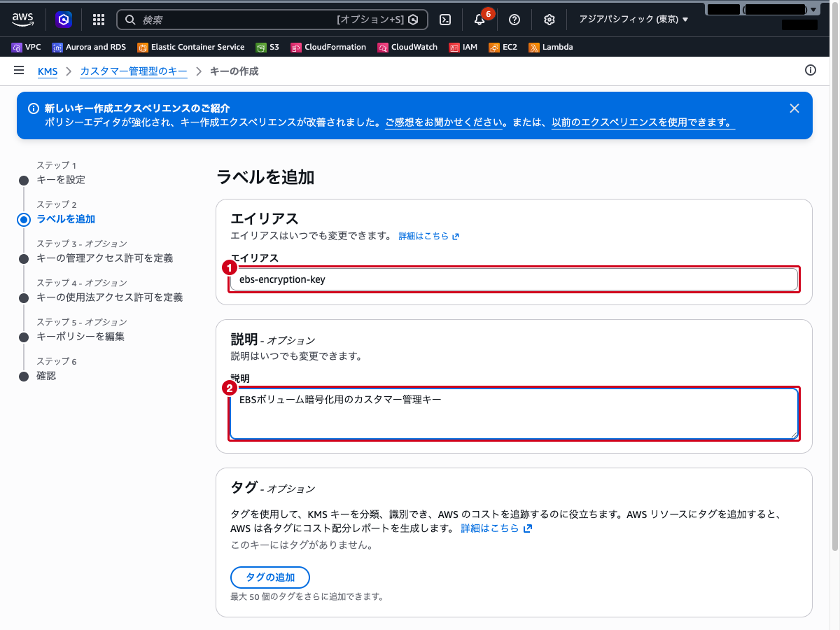The width and height of the screenshot is (840, 630).
Task: Focus the 説明 textarea
Action: point(514,414)
